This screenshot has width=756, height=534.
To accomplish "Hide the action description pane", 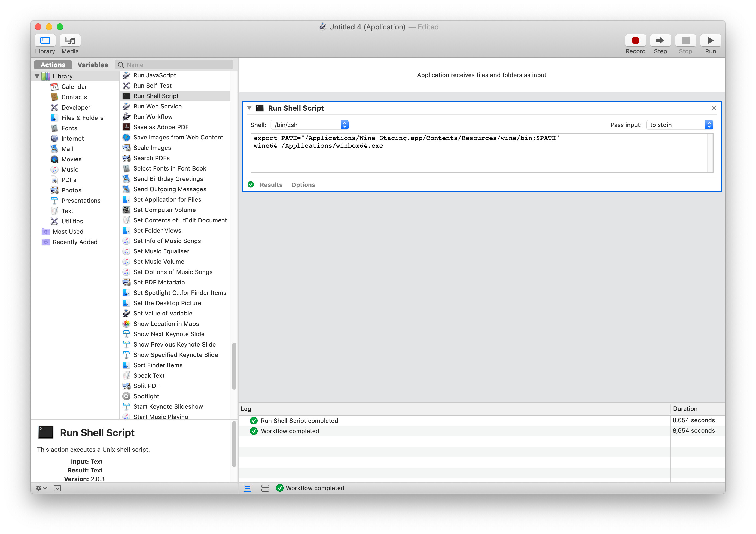I will [57, 488].
